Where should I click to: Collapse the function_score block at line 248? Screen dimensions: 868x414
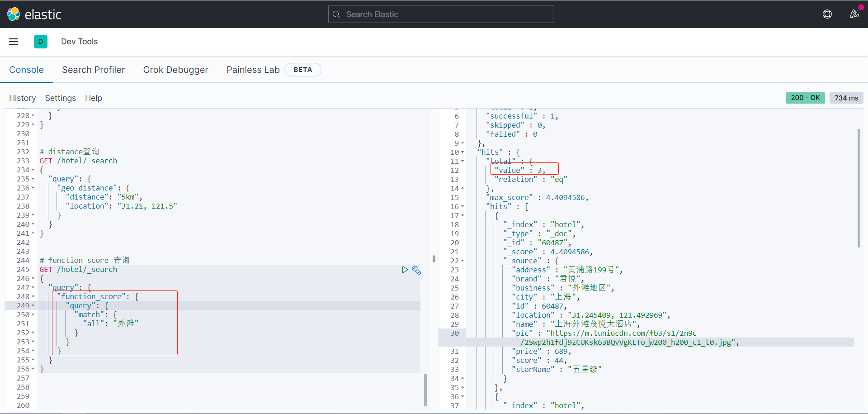pyautogui.click(x=33, y=297)
